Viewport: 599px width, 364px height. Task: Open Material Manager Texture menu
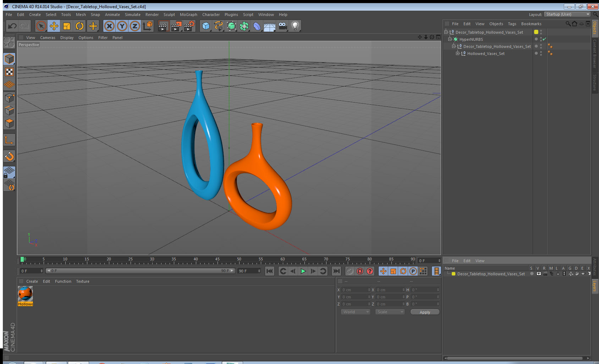point(83,281)
